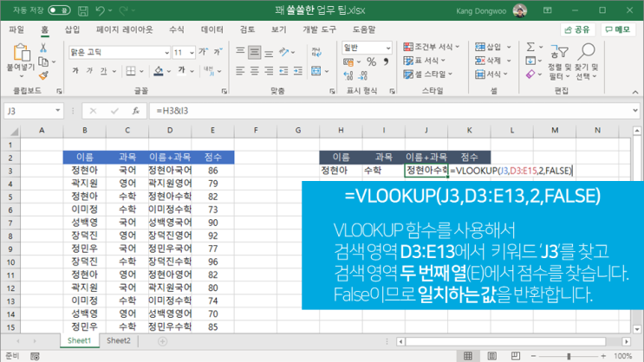Click the Percent style % icon
The height and width of the screenshot is (362, 644).
click(x=372, y=62)
